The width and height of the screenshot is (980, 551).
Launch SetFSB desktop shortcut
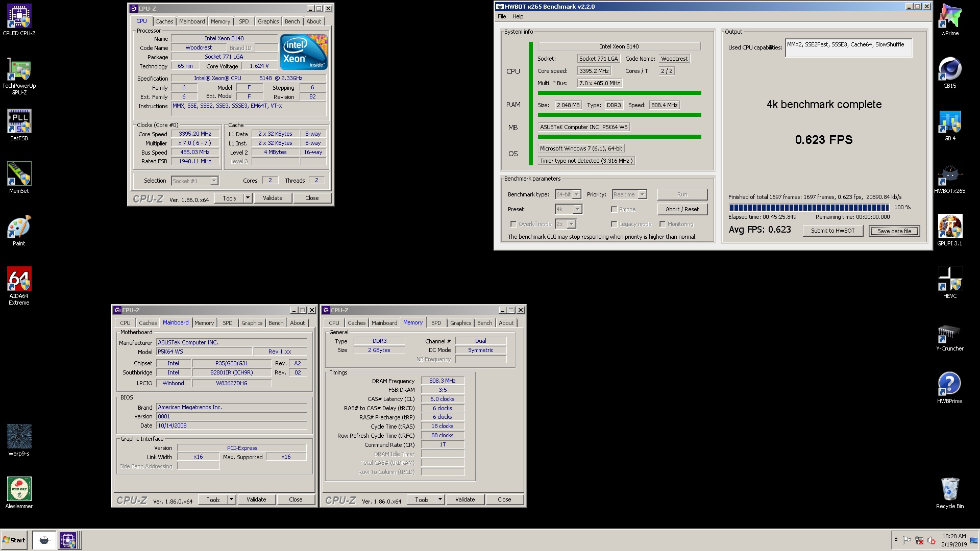click(19, 125)
